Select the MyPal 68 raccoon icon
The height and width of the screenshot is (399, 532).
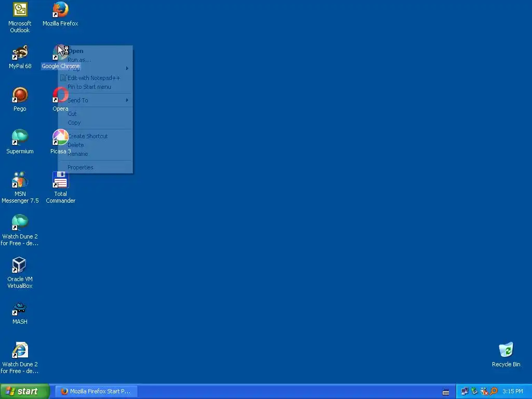(x=20, y=52)
